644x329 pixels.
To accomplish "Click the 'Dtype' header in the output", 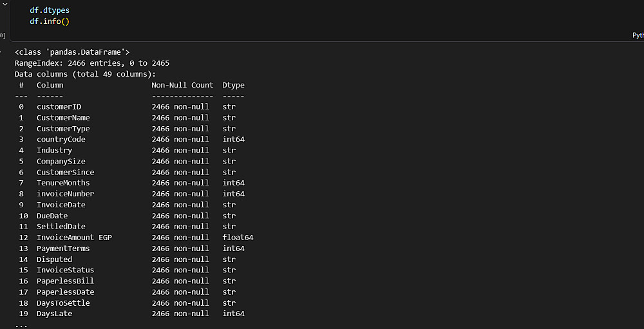I will 233,85.
